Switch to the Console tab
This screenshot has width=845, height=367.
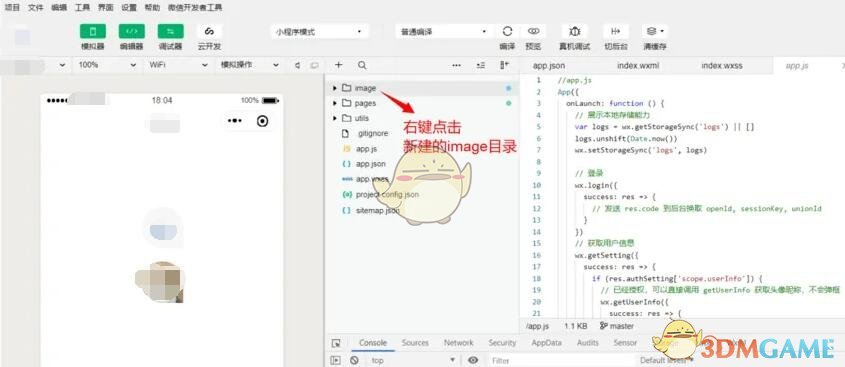pyautogui.click(x=373, y=343)
